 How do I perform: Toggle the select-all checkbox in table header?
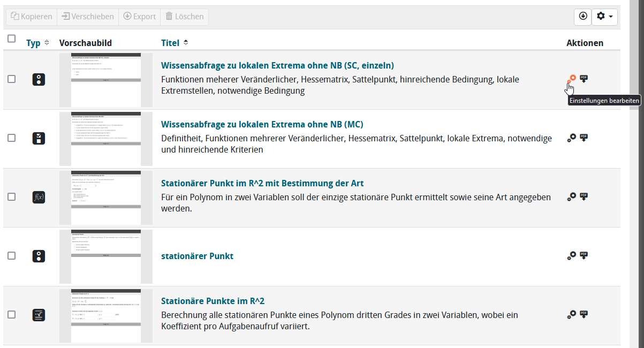pyautogui.click(x=11, y=39)
